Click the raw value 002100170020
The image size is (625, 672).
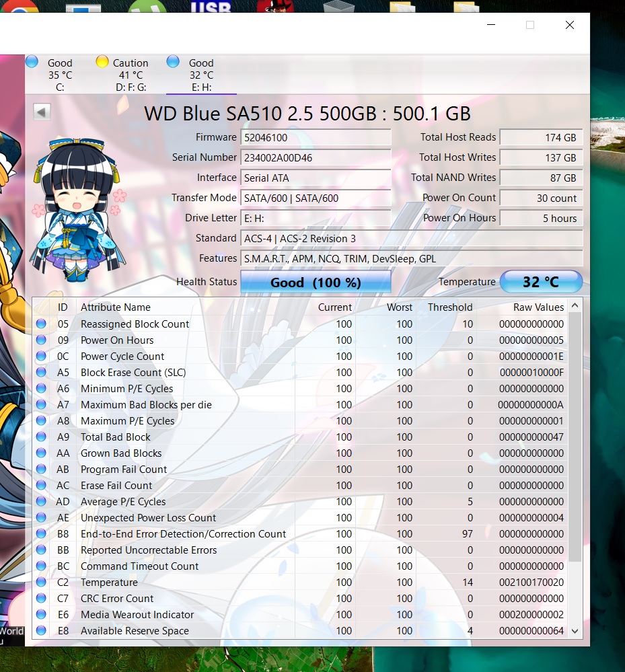pos(531,583)
